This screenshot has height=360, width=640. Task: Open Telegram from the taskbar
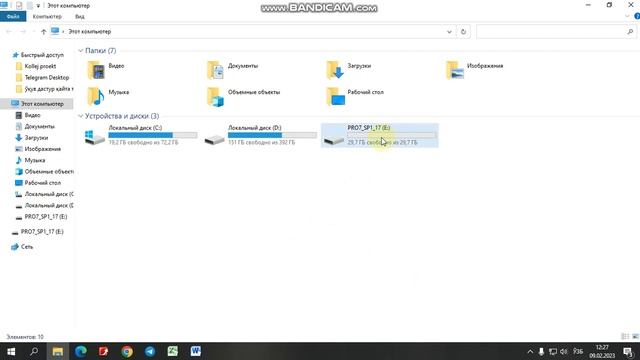pos(150,351)
